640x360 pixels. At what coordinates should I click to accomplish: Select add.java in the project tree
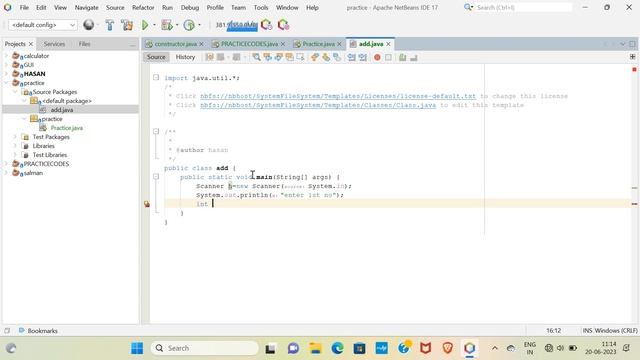point(62,110)
